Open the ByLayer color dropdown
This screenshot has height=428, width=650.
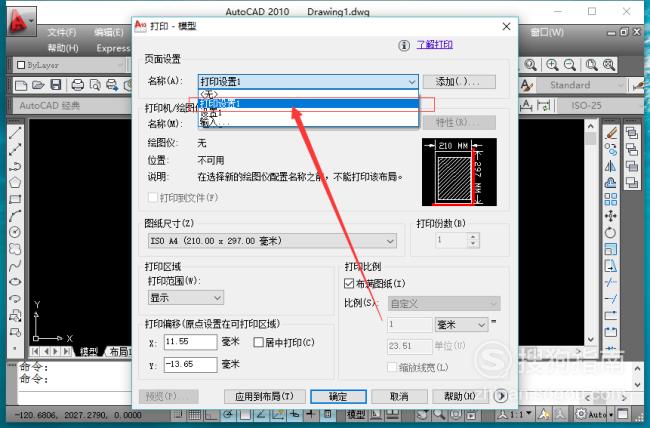69,65
